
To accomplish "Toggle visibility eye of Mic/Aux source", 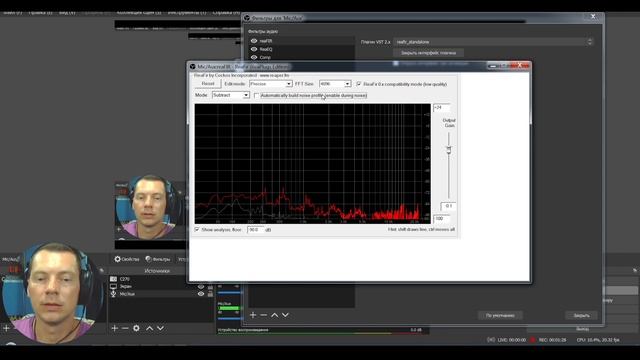I will 201,294.
